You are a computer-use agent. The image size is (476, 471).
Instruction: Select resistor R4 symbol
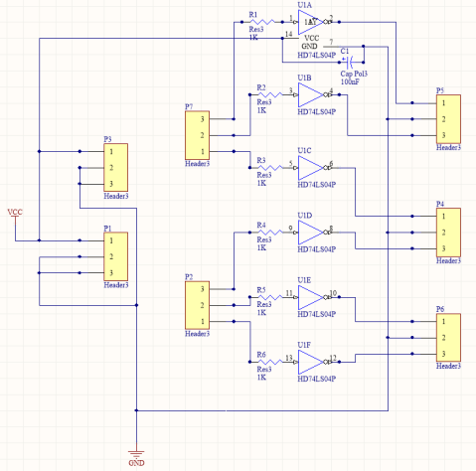(270, 233)
